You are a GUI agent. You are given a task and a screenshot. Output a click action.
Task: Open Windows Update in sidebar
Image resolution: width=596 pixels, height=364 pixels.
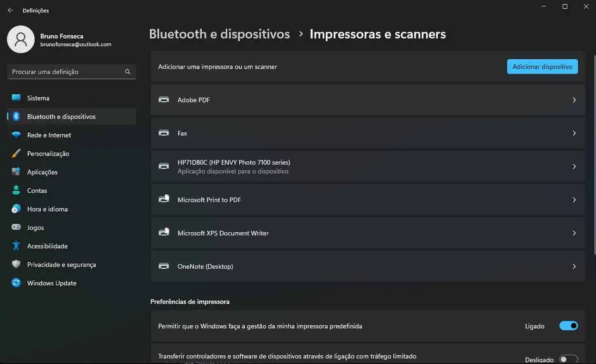(72, 283)
